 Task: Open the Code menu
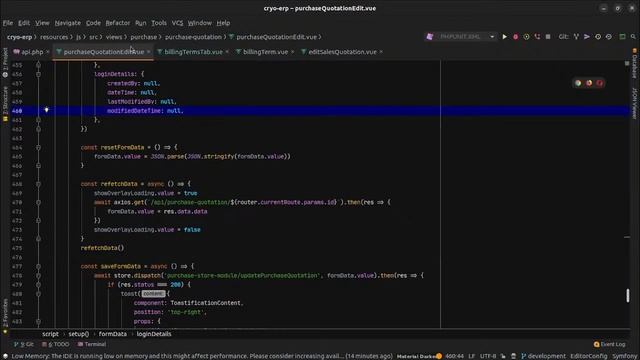click(x=93, y=23)
